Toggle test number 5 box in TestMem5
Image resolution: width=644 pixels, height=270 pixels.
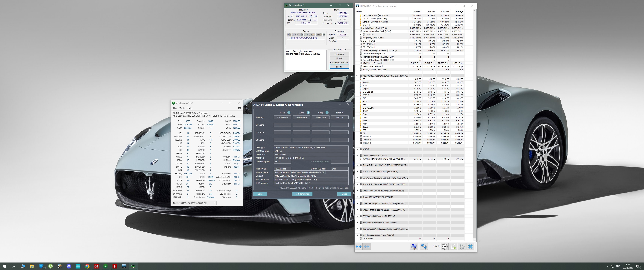click(x=300, y=35)
